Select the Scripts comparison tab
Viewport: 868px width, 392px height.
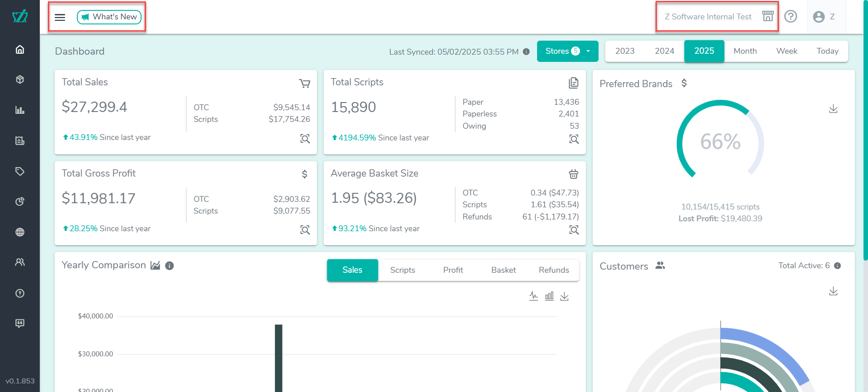(402, 270)
